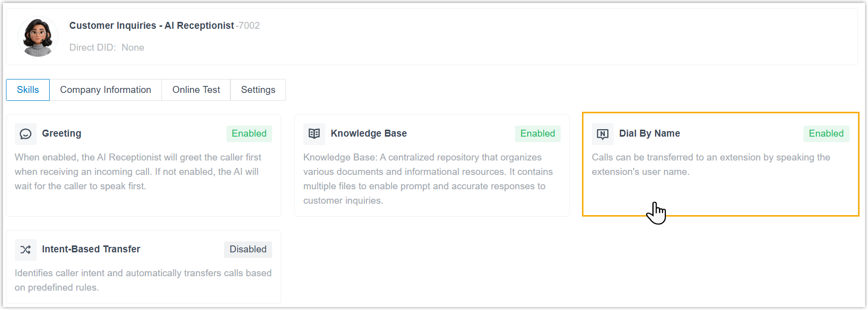Switch to the Skills tab

[28, 90]
